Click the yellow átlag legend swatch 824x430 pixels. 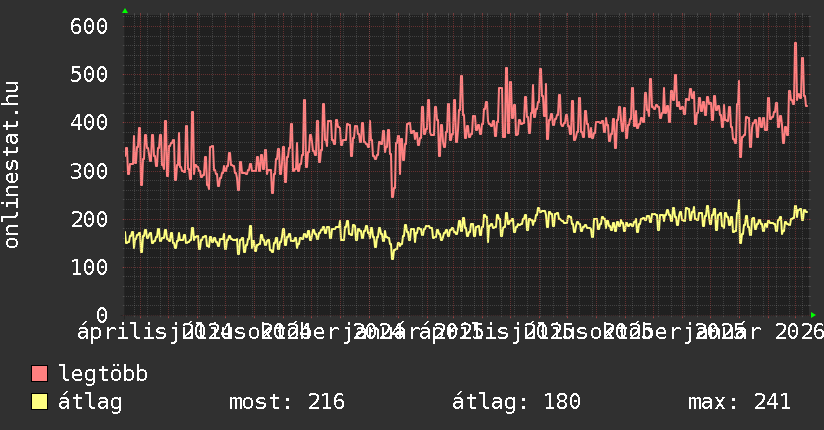coord(40,402)
